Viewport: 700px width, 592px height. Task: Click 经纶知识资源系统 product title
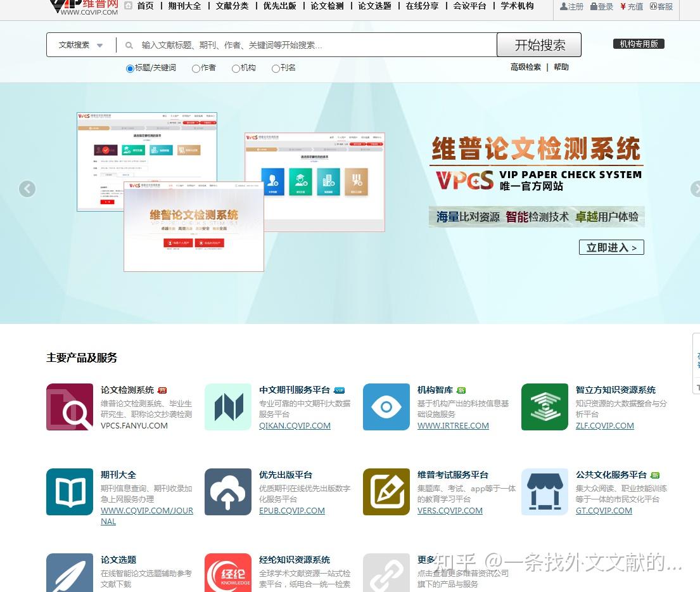point(295,560)
